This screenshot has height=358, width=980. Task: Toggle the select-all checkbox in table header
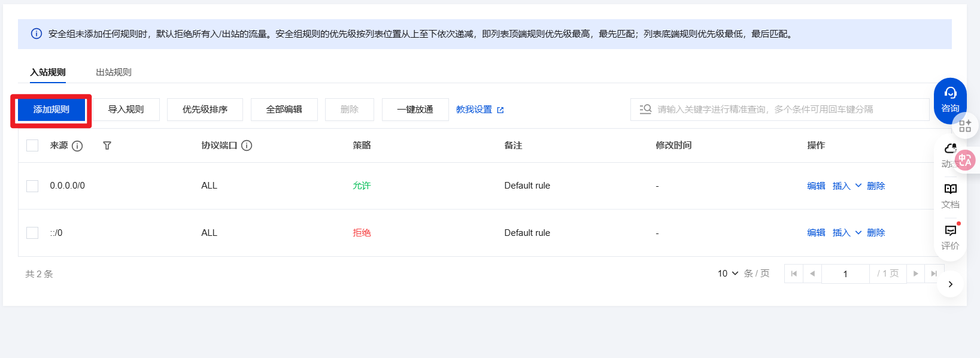32,145
